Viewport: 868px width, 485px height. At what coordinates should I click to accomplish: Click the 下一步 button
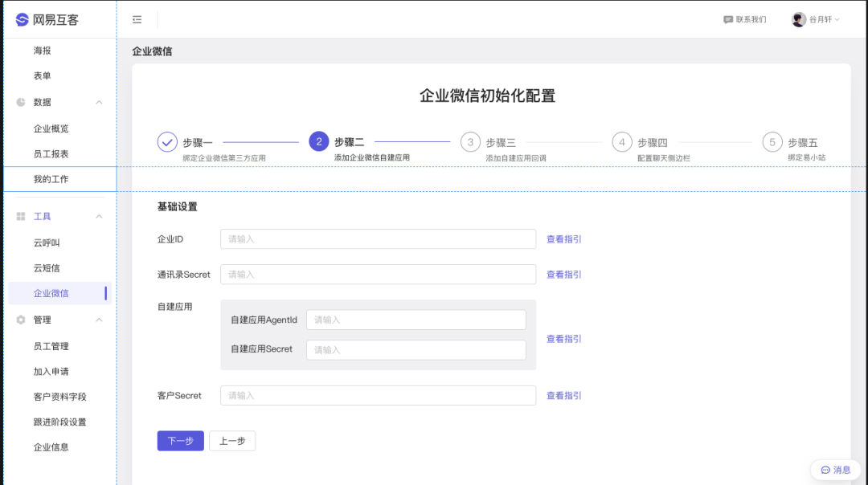tap(181, 441)
